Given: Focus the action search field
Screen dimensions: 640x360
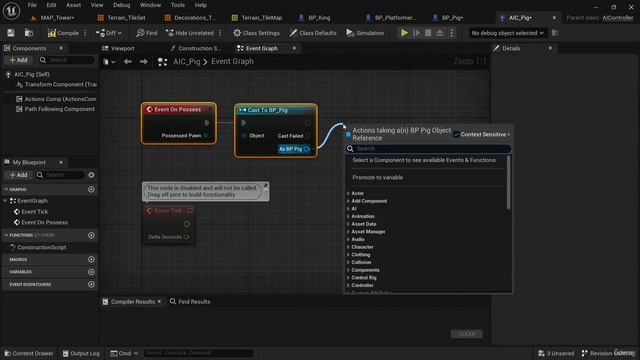Looking at the screenshot, I should pos(428,149).
